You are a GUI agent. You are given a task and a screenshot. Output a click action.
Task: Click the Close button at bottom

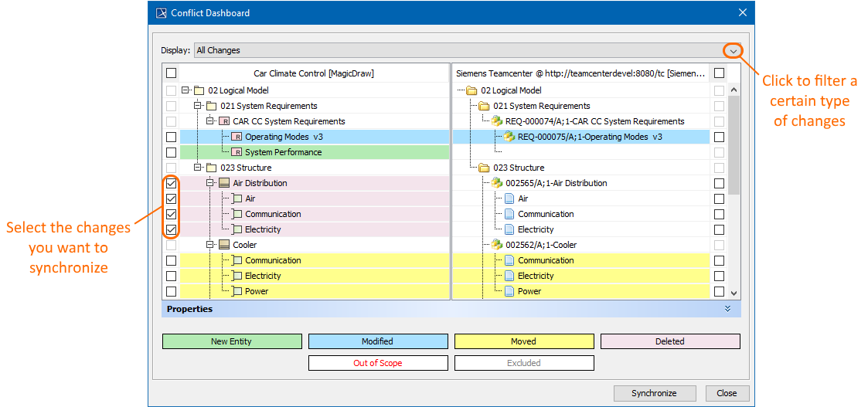pos(727,393)
